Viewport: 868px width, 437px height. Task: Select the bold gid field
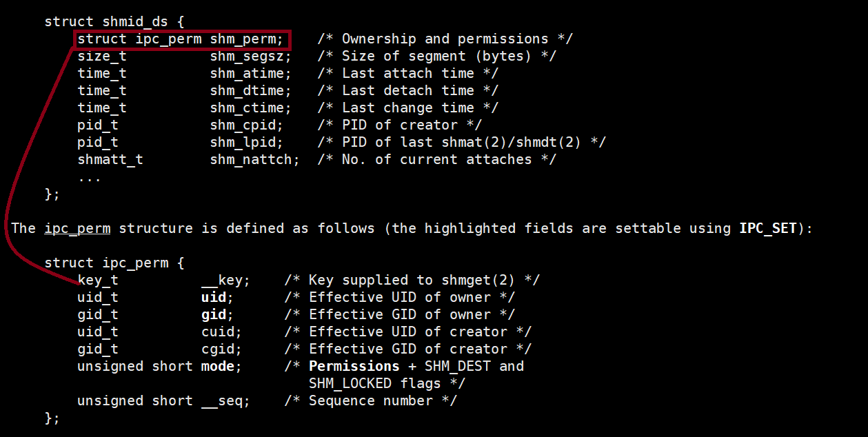click(x=213, y=315)
